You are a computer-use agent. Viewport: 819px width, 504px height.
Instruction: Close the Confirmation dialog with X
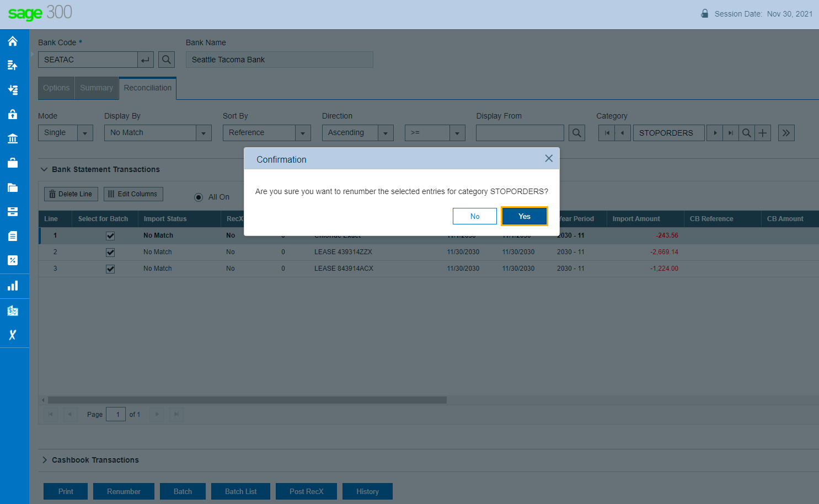[549, 158]
